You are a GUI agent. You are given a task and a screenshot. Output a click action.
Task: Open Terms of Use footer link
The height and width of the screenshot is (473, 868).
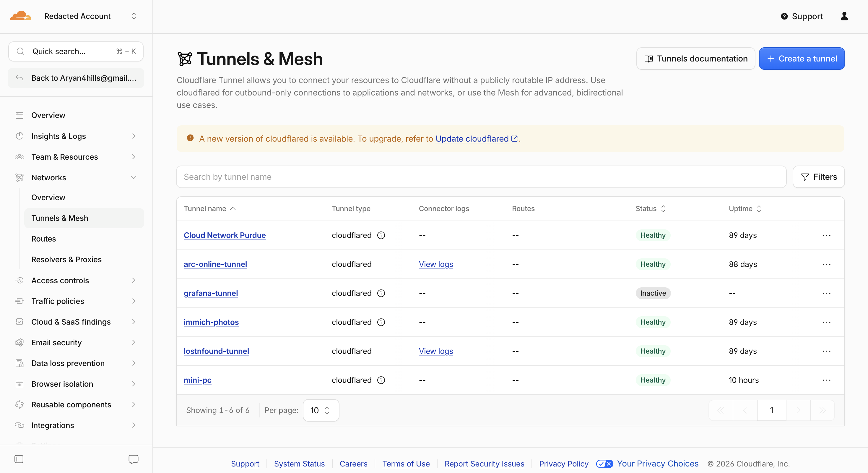pyautogui.click(x=406, y=464)
